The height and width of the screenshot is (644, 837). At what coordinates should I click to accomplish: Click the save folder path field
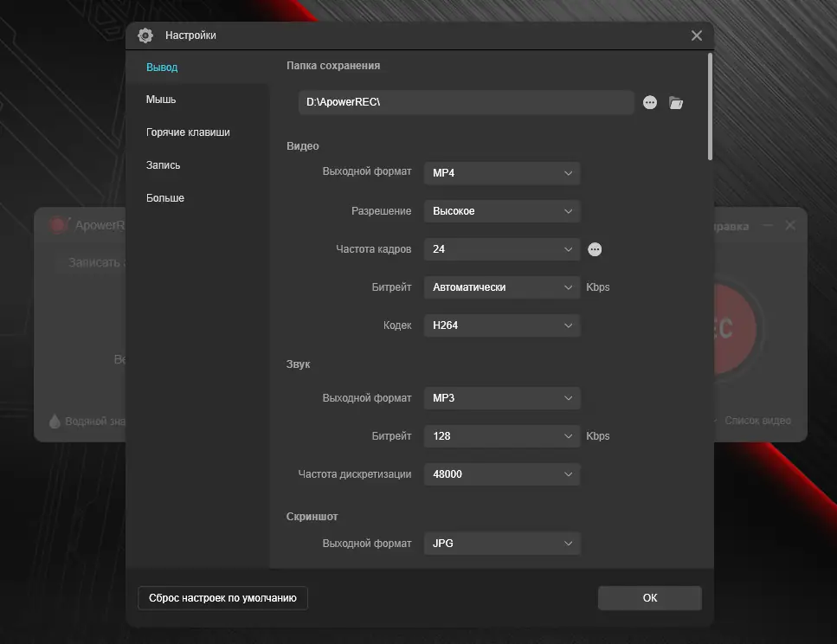pos(466,102)
